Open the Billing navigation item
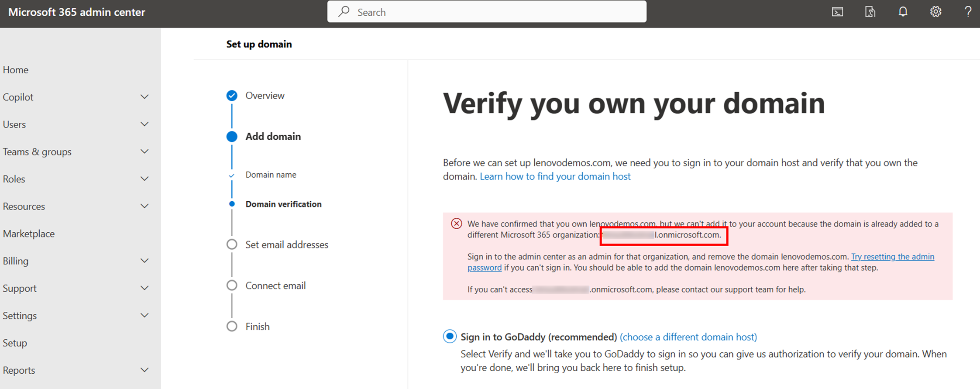This screenshot has height=389, width=980. pos(16,261)
